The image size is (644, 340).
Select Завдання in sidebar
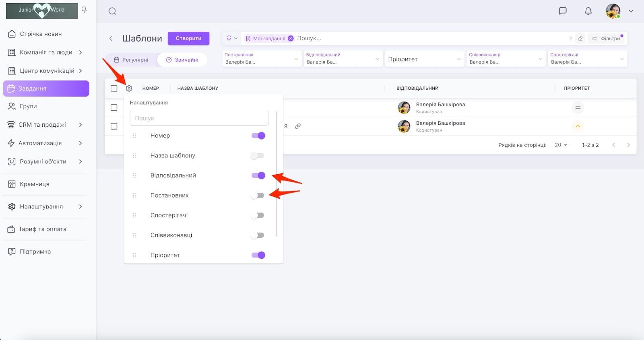click(x=46, y=89)
